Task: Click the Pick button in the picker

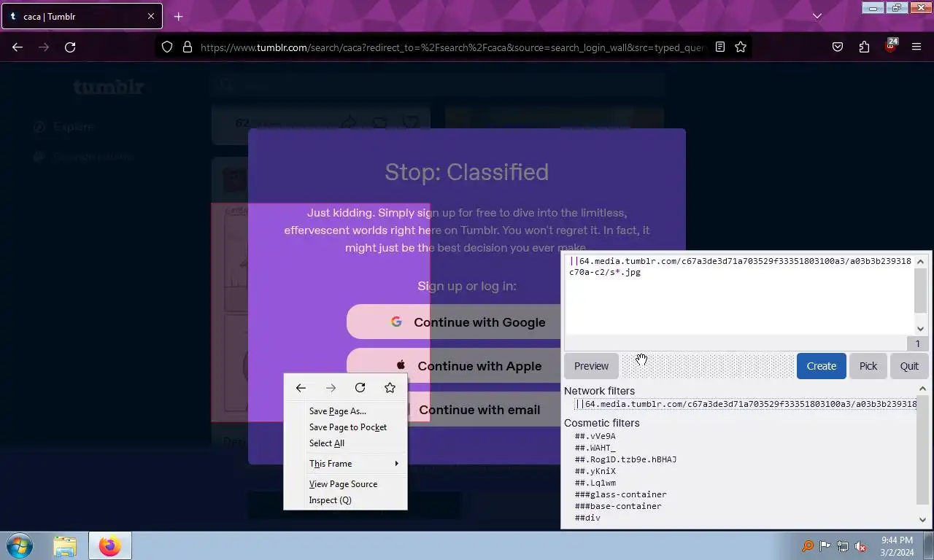Action: 868,366
